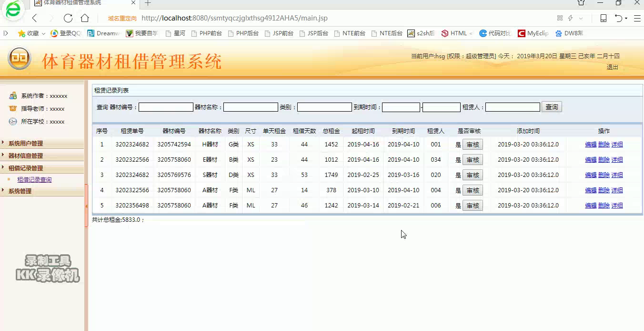644x331 pixels.
Task: Open the 星河 bookmark
Action: [x=175, y=33]
